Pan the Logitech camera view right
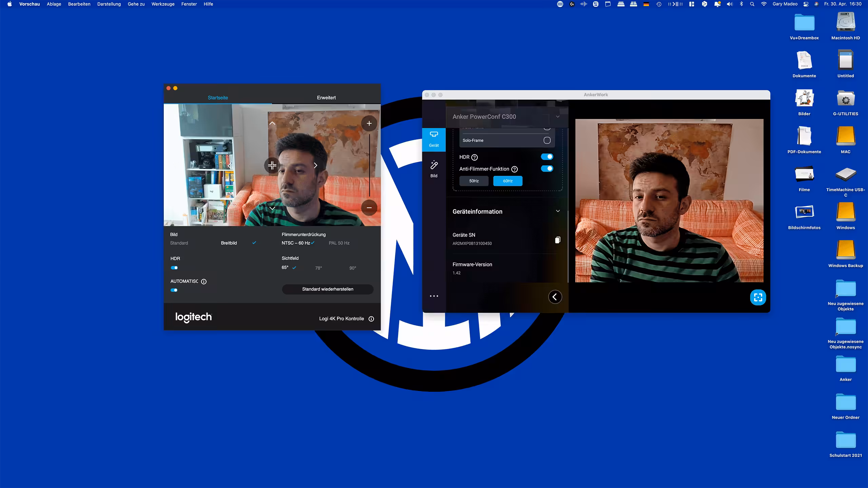 pyautogui.click(x=315, y=165)
